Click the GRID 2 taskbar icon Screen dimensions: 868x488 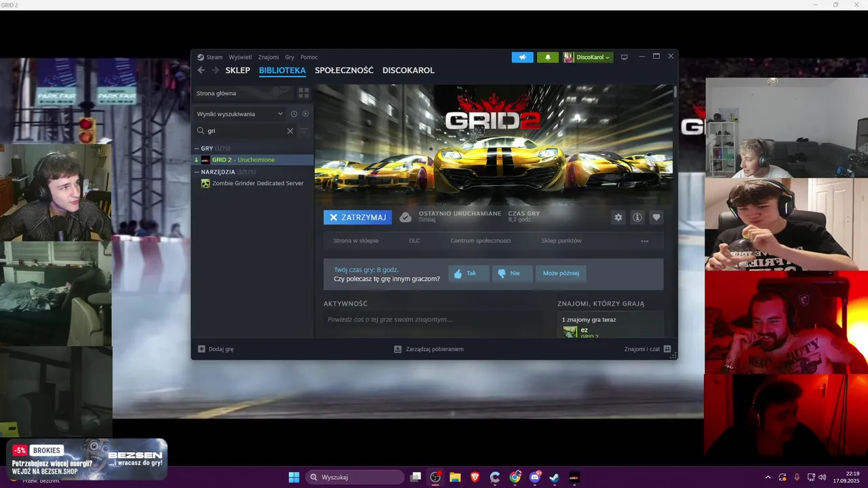574,477
